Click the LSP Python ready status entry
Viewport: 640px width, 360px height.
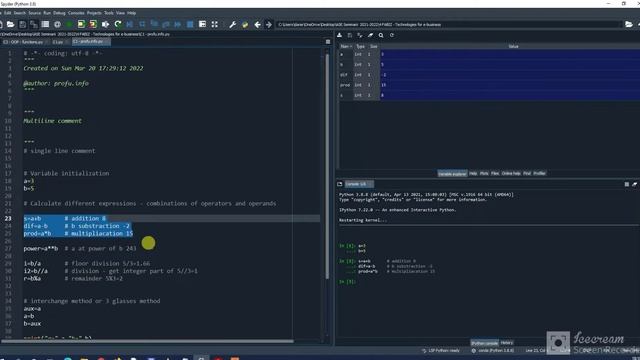click(x=441, y=351)
